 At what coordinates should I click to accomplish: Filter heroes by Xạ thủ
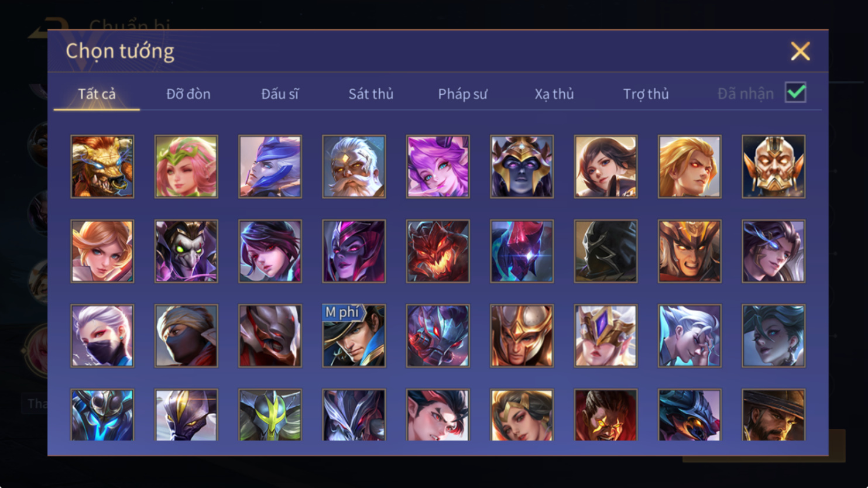point(554,94)
